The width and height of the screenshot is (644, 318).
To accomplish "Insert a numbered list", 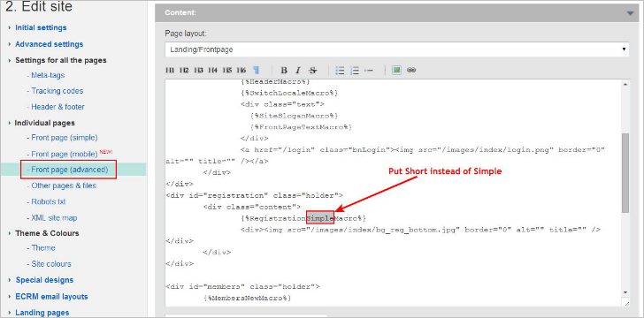I will pyautogui.click(x=355, y=70).
